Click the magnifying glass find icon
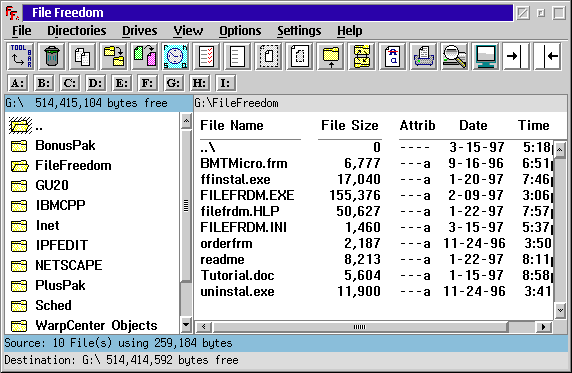This screenshot has height=373, width=572. point(454,56)
